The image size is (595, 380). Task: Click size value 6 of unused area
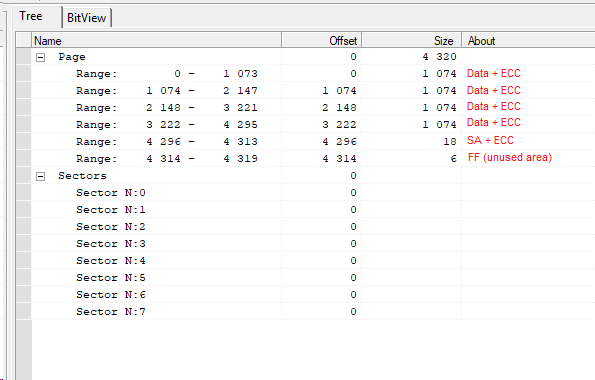tap(453, 159)
